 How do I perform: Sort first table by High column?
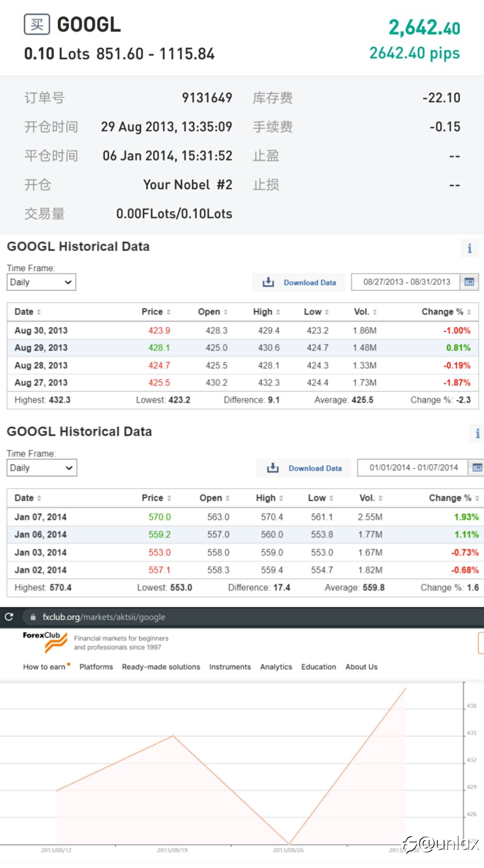(x=278, y=312)
